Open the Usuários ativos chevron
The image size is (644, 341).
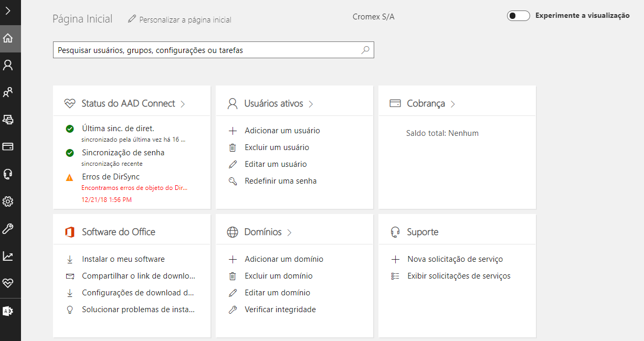(x=311, y=104)
